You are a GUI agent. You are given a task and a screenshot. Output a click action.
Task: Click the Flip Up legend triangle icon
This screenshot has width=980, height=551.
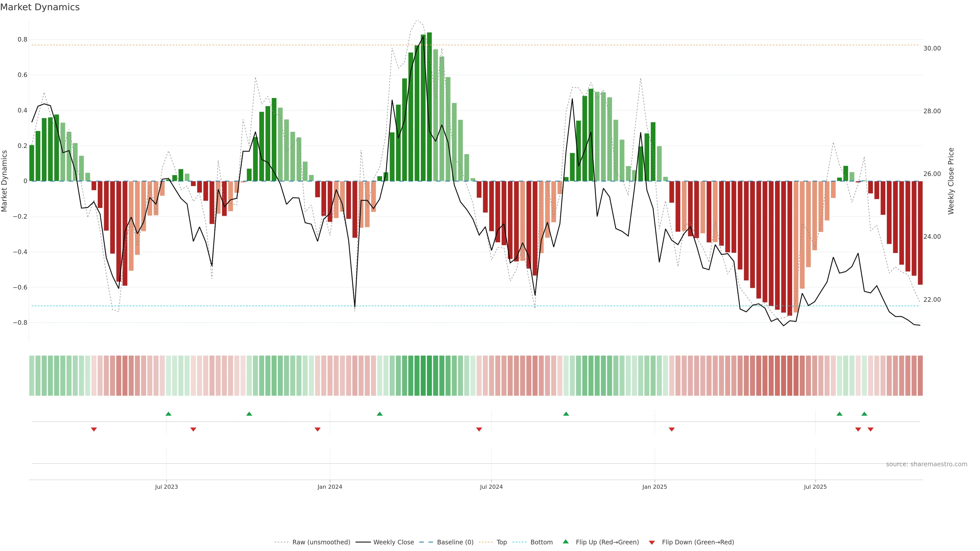tap(566, 542)
